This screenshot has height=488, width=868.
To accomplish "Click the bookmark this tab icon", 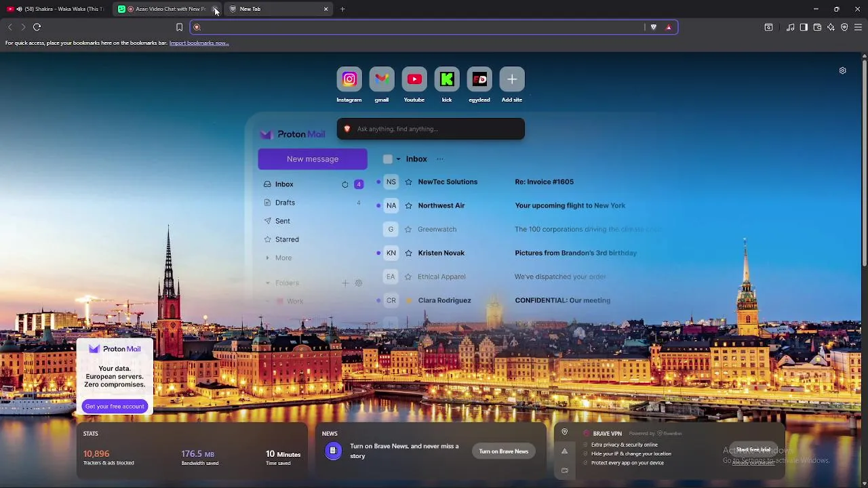I will pyautogui.click(x=179, y=27).
